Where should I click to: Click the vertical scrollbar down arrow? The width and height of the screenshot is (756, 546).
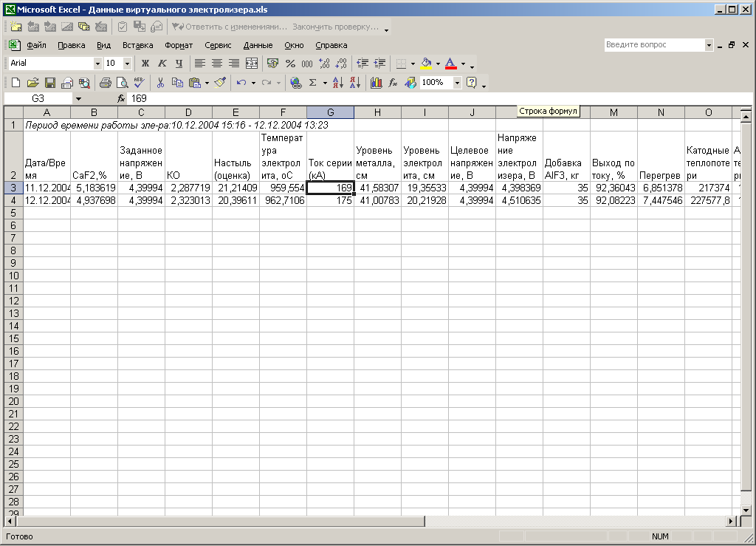(746, 510)
